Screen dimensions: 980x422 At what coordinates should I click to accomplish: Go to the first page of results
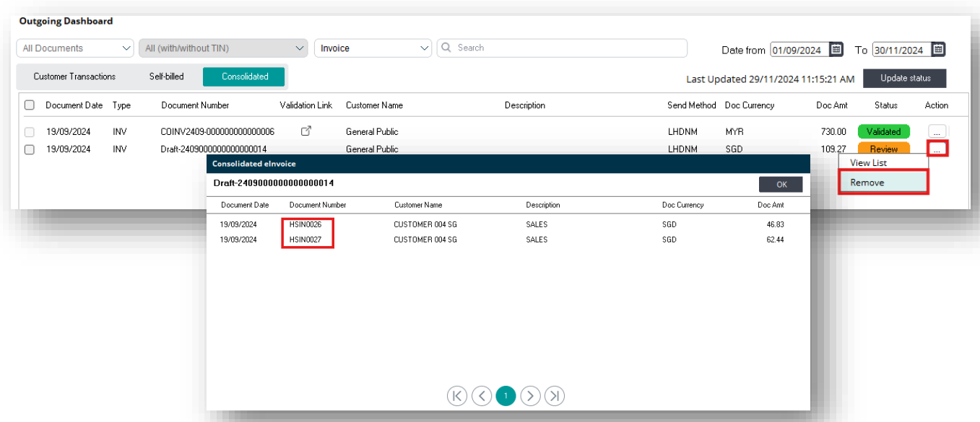pos(457,395)
